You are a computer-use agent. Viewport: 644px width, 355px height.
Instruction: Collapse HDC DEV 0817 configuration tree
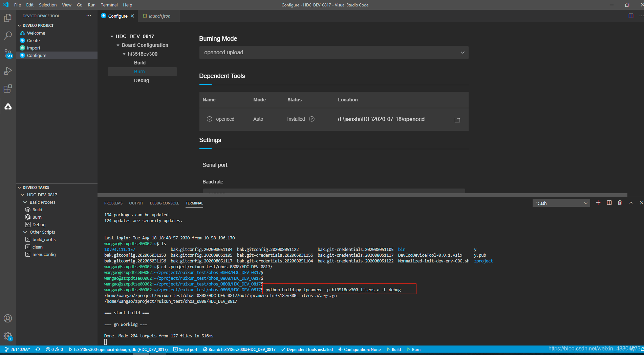(112, 36)
